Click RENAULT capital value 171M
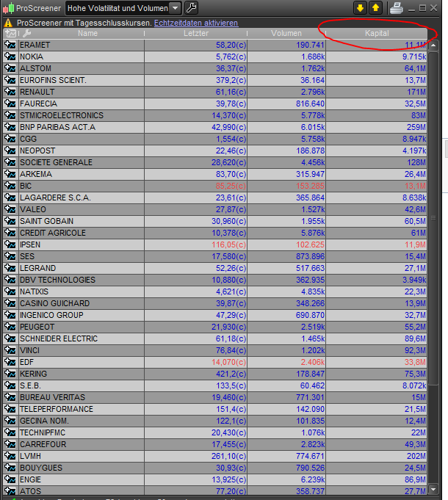 tap(416, 92)
